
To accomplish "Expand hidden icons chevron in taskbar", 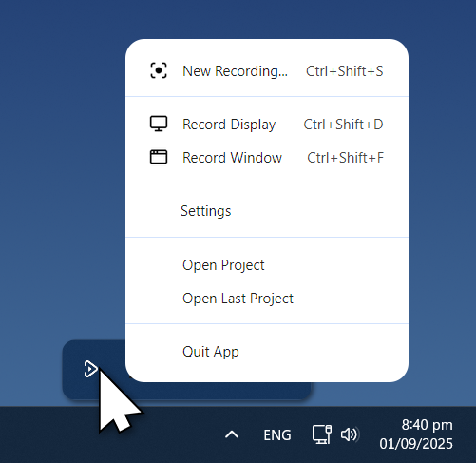I will 232,434.
